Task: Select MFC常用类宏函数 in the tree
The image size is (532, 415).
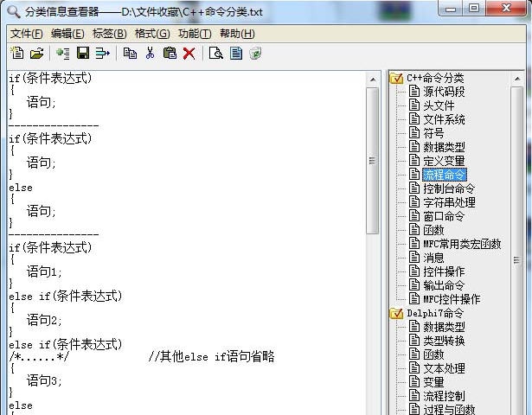Action: [462, 244]
